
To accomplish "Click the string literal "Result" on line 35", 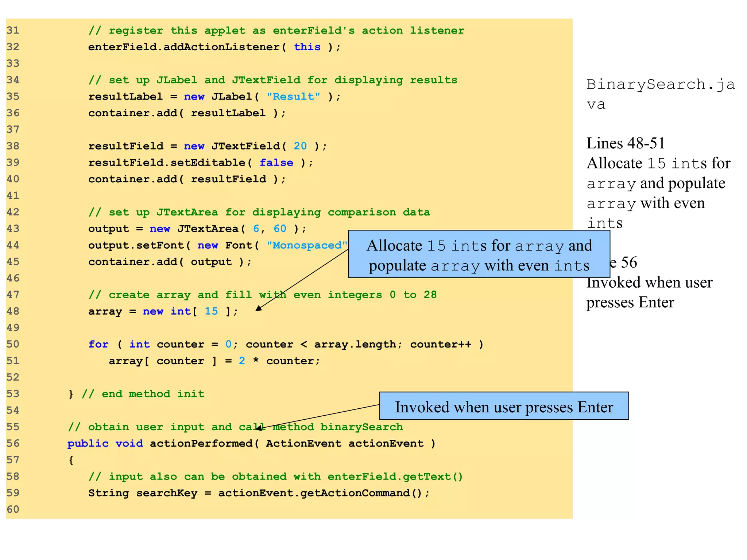I will tap(294, 97).
